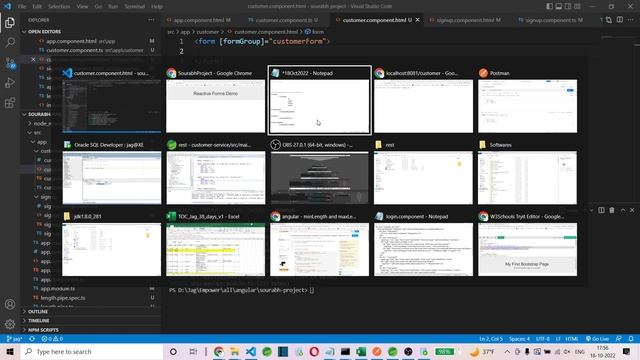Image resolution: width=640 pixels, height=360 pixels.
Task: Switch to OBS 27.0.1 window thumbnail
Action: coord(320,172)
